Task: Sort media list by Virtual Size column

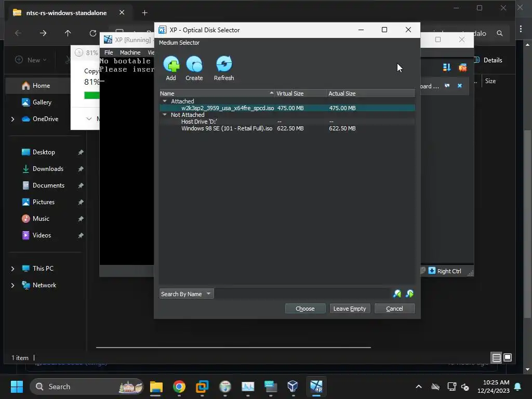Action: tap(301, 94)
